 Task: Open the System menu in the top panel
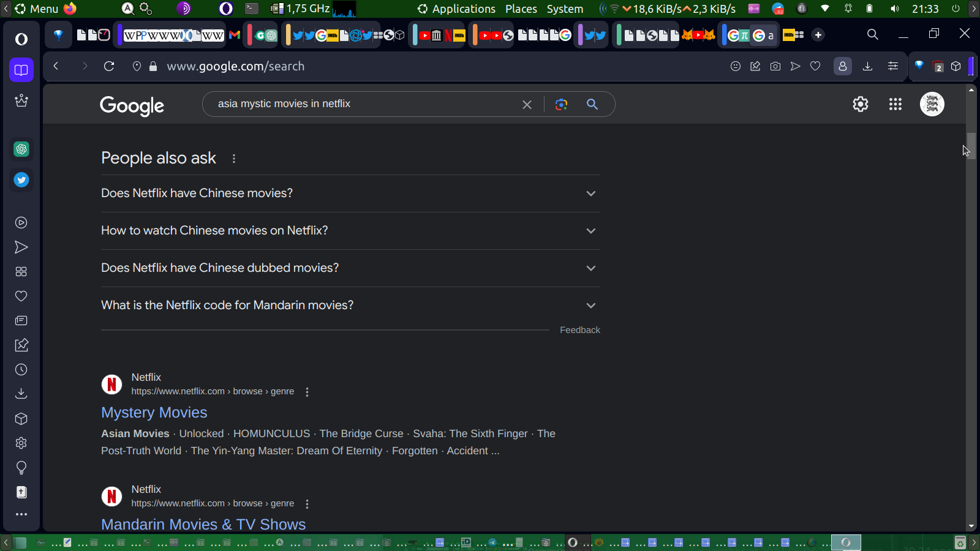(565, 9)
